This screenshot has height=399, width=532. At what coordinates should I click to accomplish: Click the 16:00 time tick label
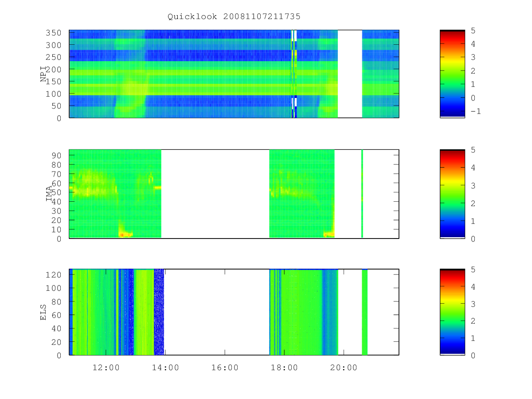pos(225,368)
